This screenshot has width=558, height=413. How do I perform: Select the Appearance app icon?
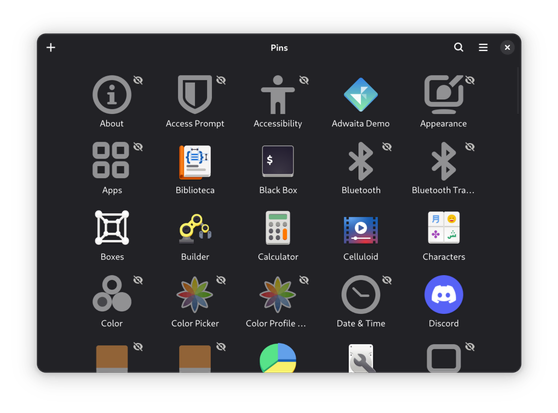pyautogui.click(x=443, y=94)
